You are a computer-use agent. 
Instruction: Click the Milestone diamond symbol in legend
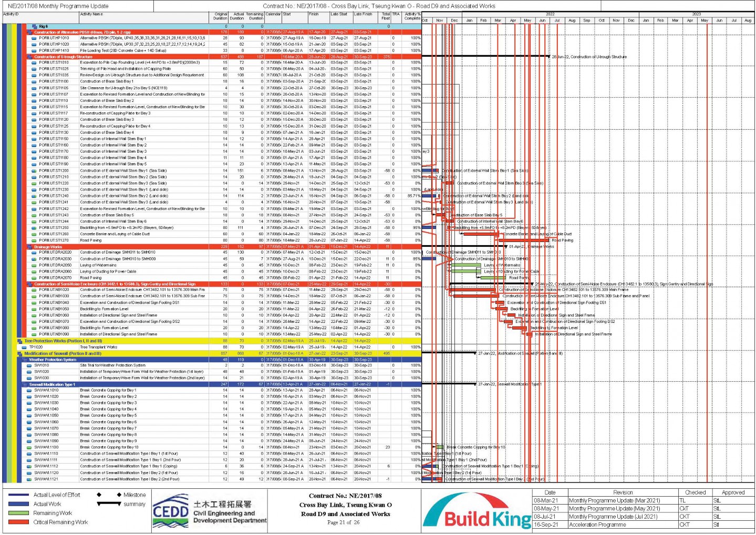click(x=99, y=495)
